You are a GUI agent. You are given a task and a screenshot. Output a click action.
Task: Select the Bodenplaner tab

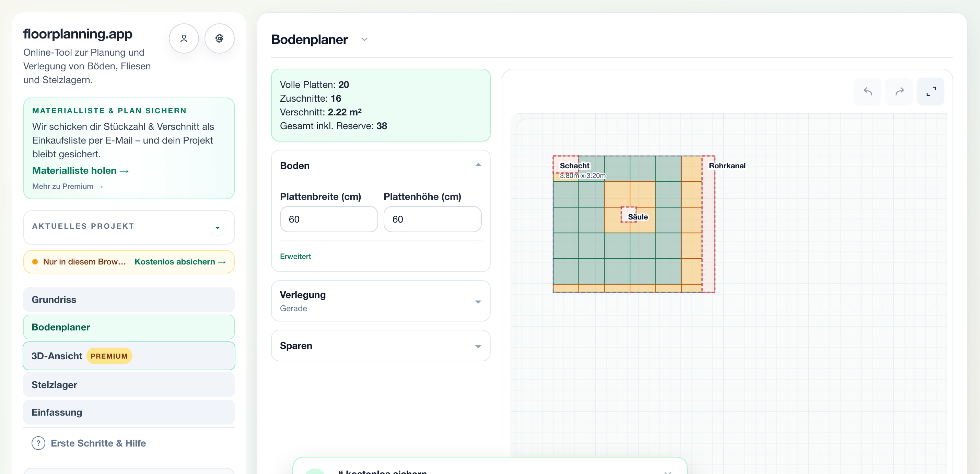129,327
